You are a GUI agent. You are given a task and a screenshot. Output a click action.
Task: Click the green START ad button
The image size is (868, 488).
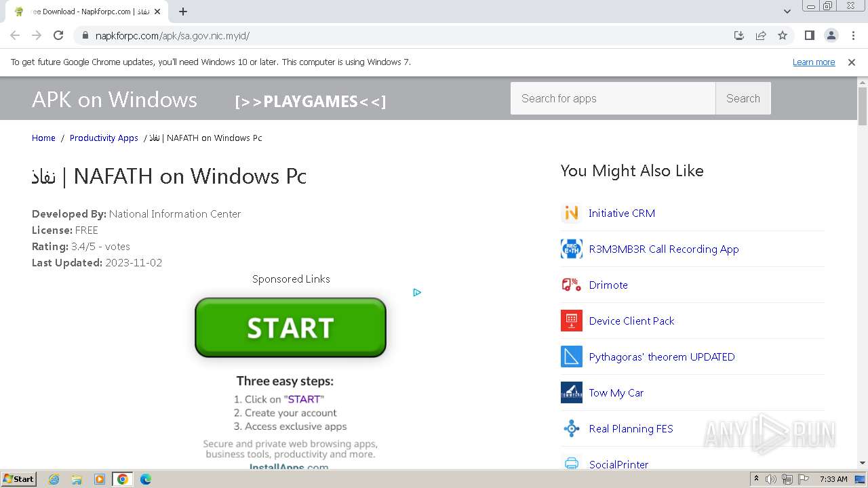click(290, 327)
